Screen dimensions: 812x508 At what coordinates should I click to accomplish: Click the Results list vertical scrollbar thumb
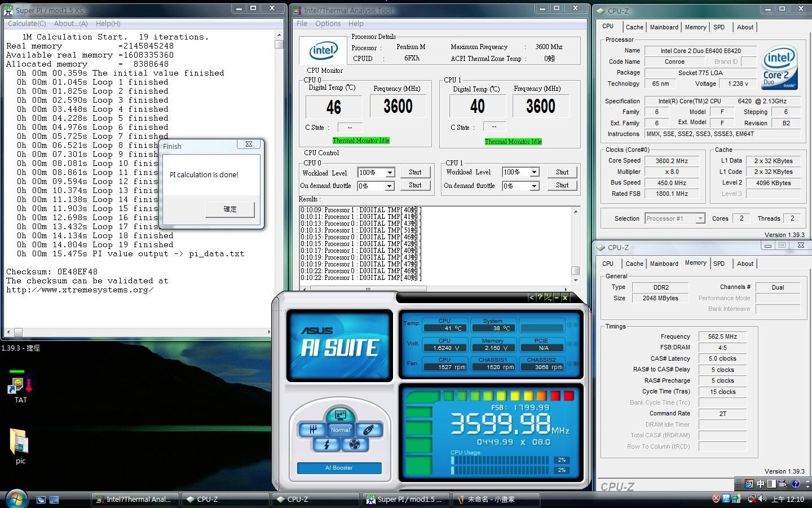point(575,270)
